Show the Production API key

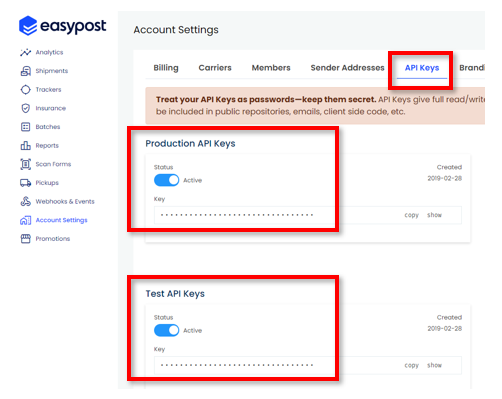434,215
